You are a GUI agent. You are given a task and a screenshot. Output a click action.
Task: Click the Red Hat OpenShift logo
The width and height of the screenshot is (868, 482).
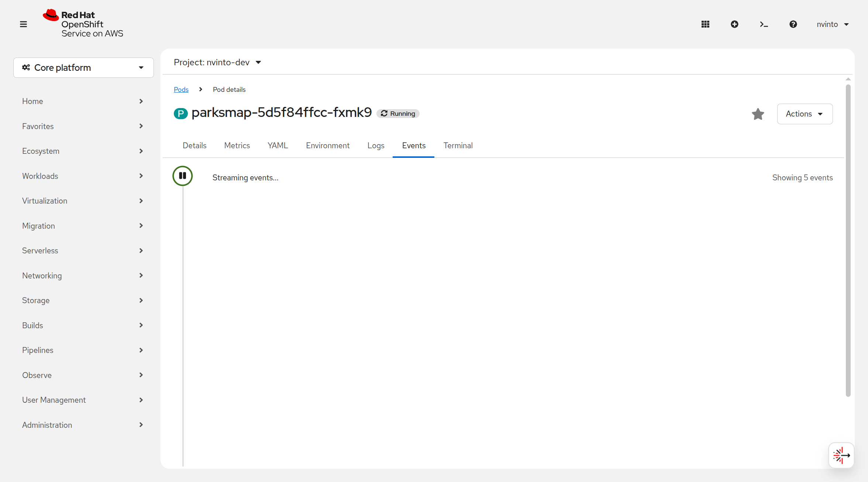(x=83, y=24)
